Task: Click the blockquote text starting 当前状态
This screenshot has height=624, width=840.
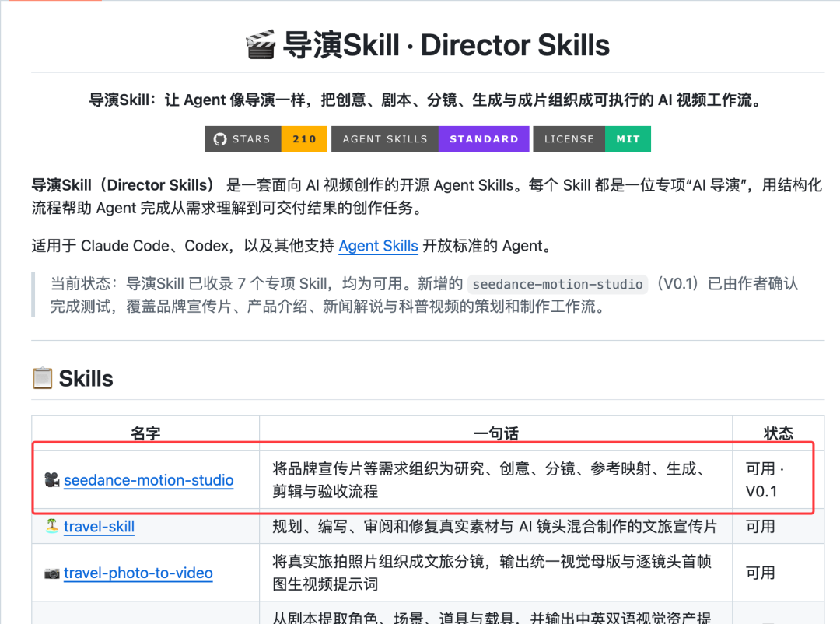Action: (425, 295)
